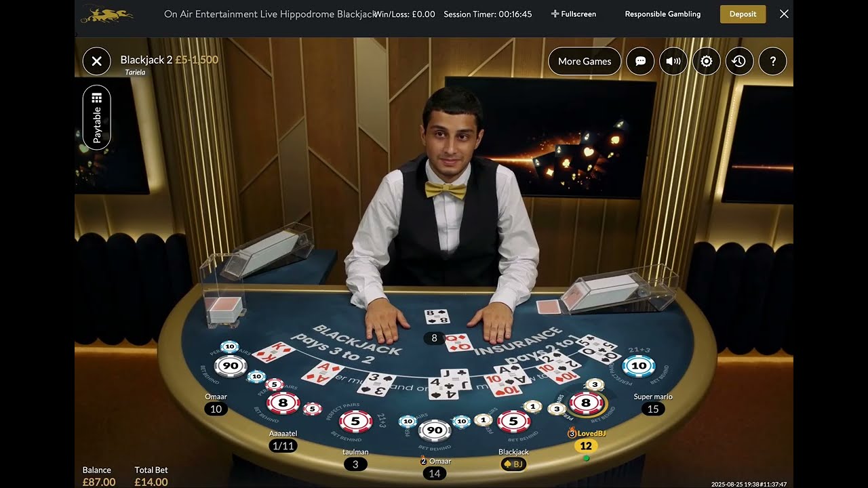Click the red 5 chip above taulman
Image resolution: width=868 pixels, height=488 pixels.
click(355, 422)
